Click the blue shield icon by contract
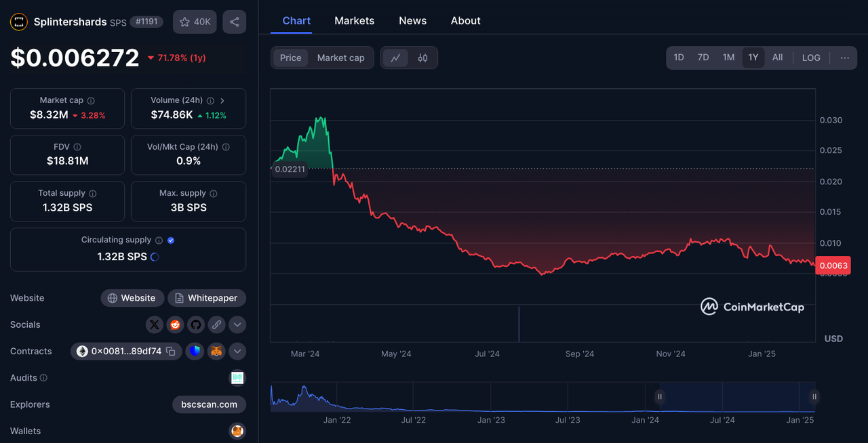This screenshot has height=443, width=868. coord(195,351)
